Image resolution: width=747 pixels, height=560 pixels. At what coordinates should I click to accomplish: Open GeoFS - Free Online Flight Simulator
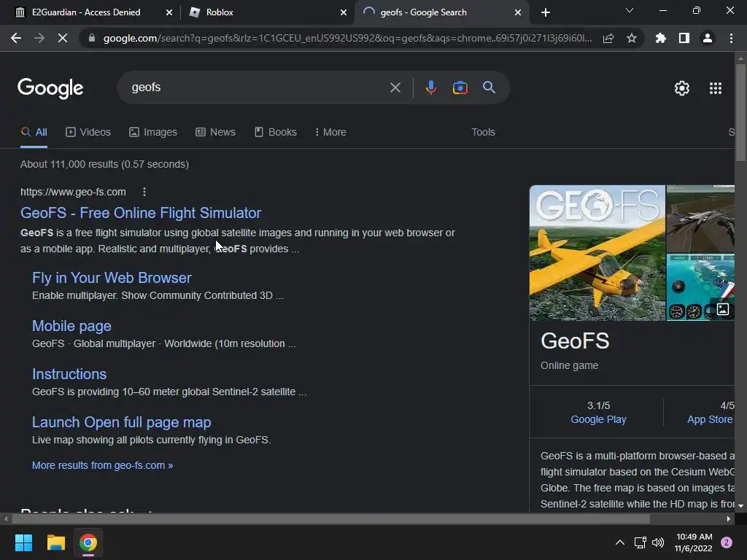[141, 213]
